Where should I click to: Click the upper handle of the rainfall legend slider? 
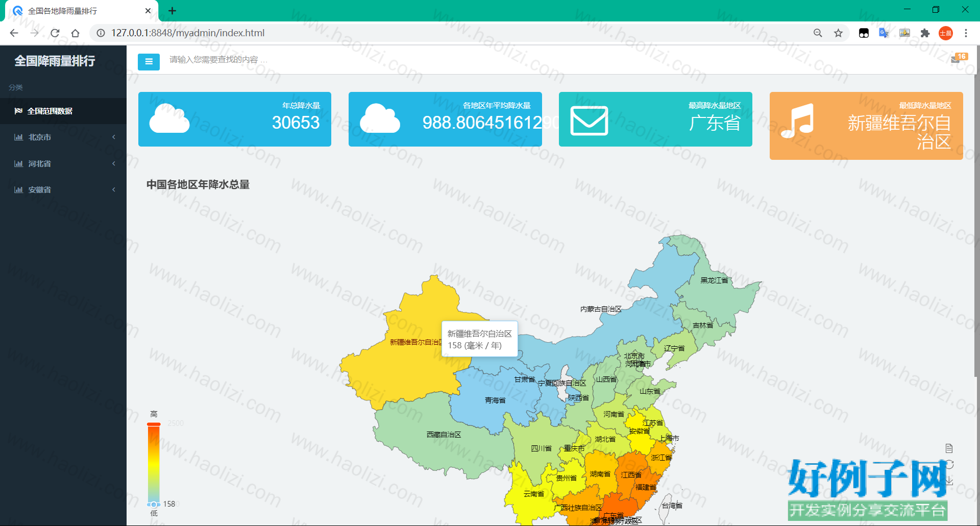tap(154, 424)
